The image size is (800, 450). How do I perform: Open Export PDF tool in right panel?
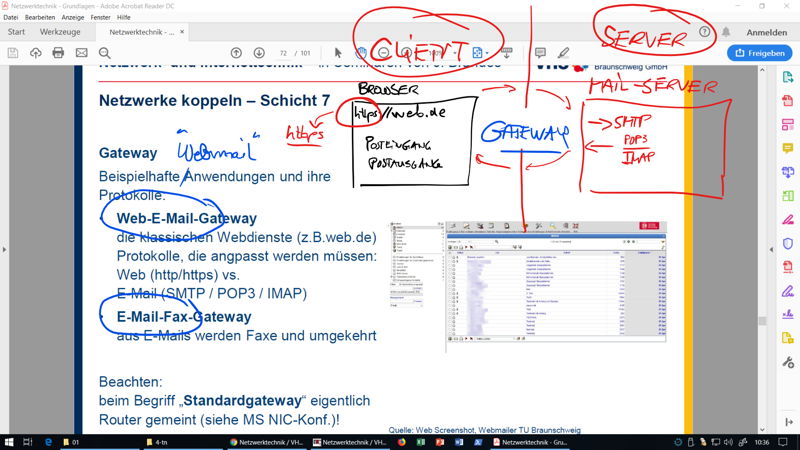[x=787, y=77]
